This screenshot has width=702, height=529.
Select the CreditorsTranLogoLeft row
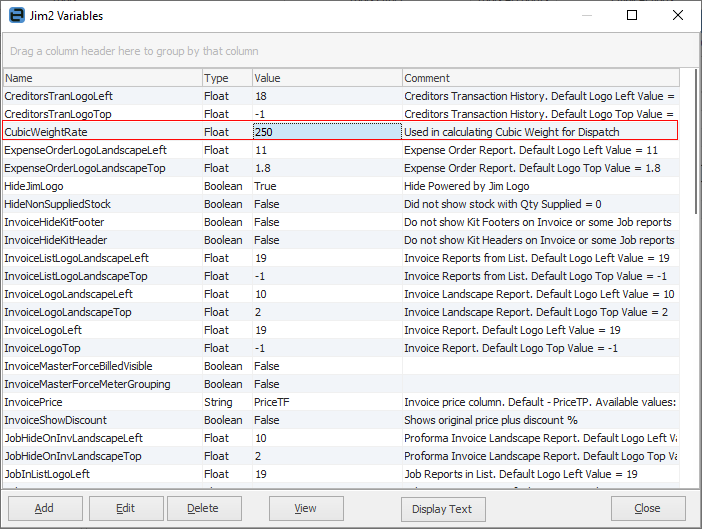tap(341, 96)
